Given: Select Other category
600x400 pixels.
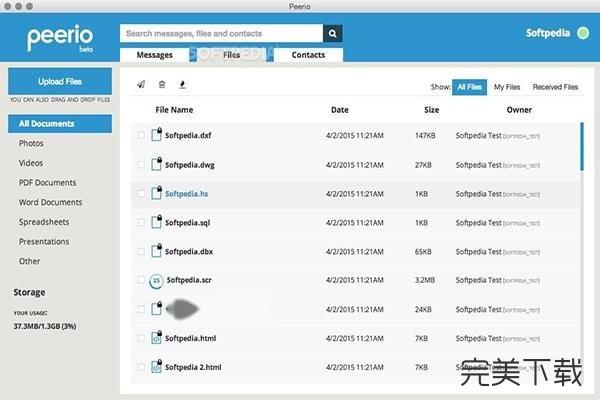Looking at the screenshot, I should (x=29, y=261).
